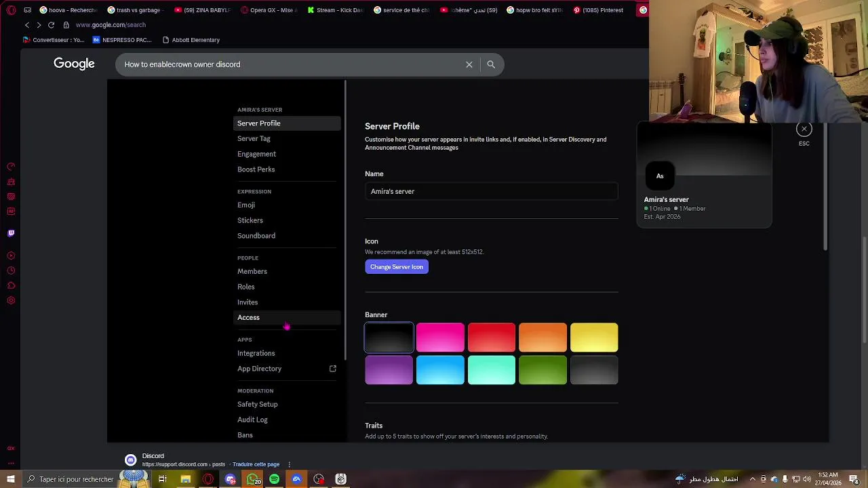Select Server Profile in settings sidebar
The height and width of the screenshot is (488, 868).
coord(287,123)
